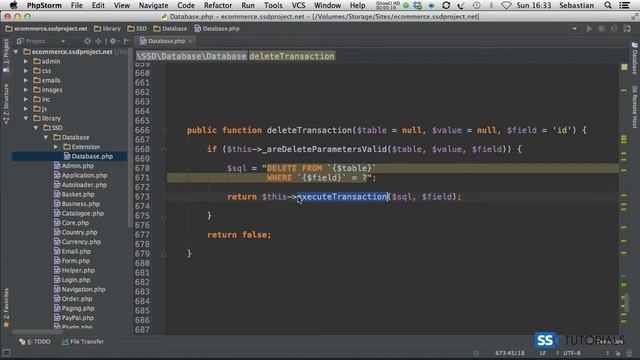The height and width of the screenshot is (360, 640).
Task: Expand the Extension folder
Action: (x=56, y=147)
